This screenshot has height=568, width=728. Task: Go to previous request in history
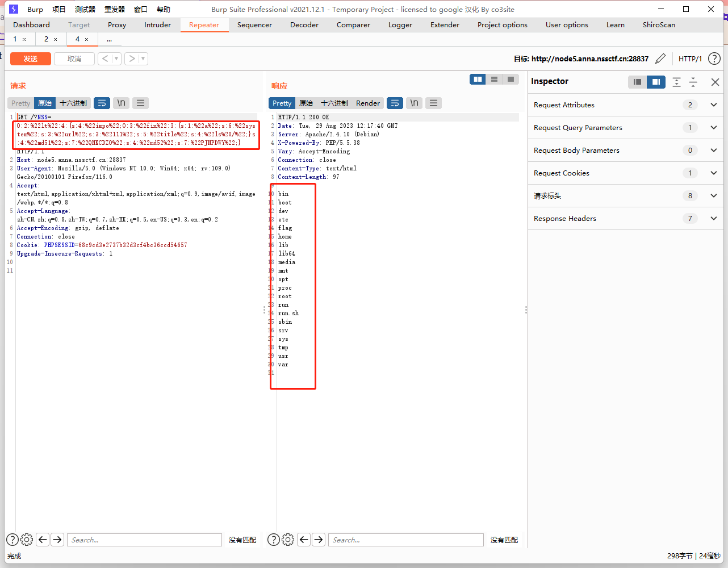(105, 59)
